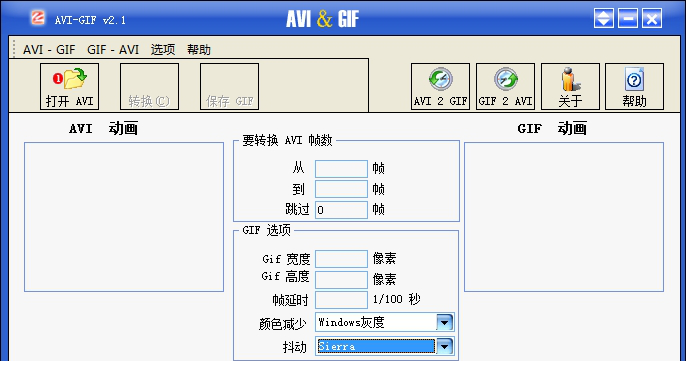Open the 帮助 help toolbar icon

pos(634,86)
